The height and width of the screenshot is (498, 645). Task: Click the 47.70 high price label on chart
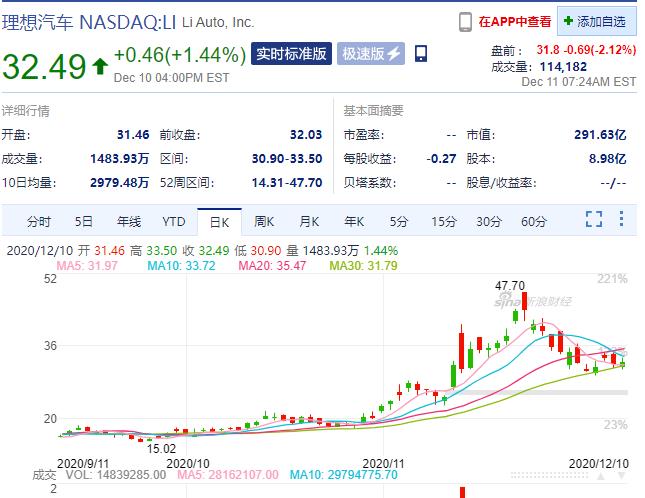[x=510, y=285]
